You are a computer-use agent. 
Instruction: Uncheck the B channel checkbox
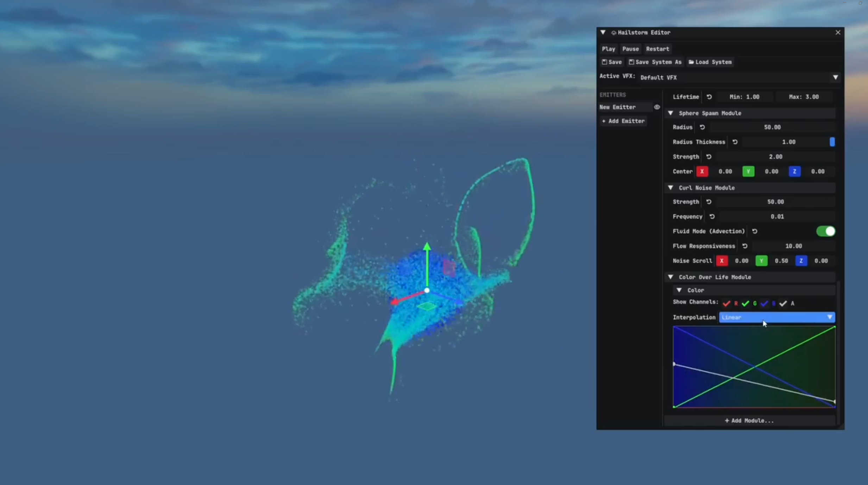pos(764,303)
